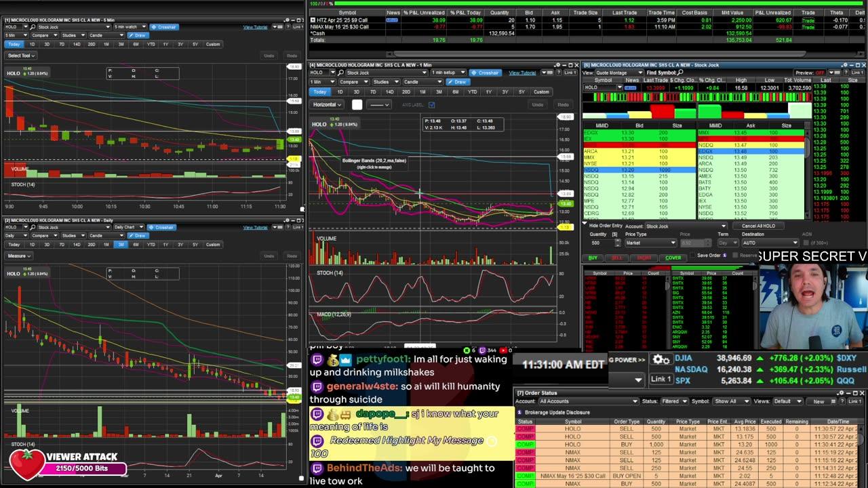The width and height of the screenshot is (868, 488).
Task: Open the help question mark on Quote Montage
Action: pos(847,71)
